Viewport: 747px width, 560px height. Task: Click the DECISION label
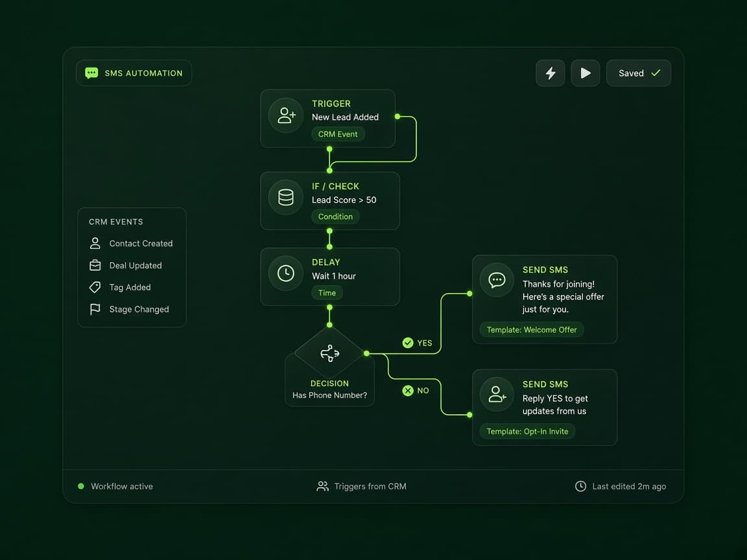(329, 383)
